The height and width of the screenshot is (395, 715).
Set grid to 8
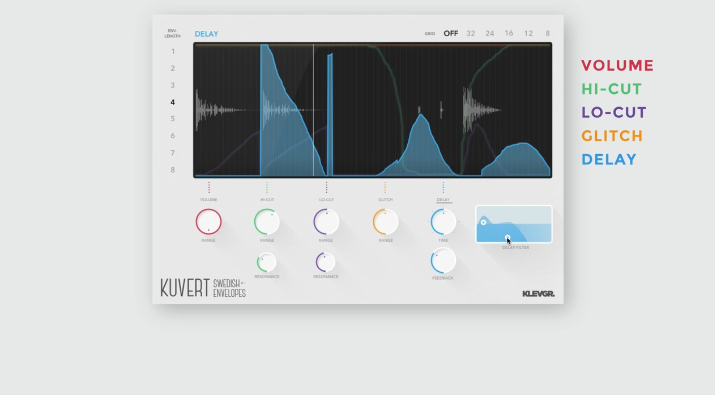(548, 33)
